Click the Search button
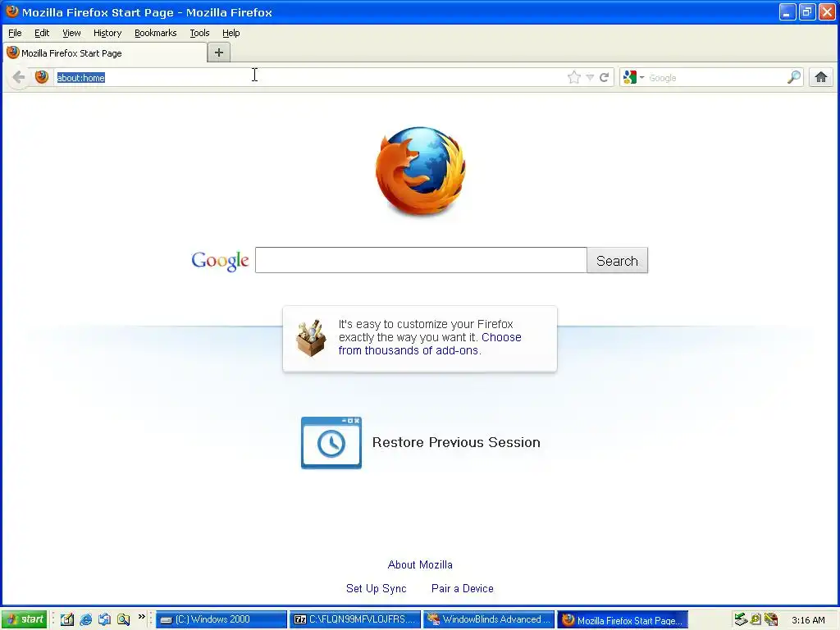This screenshot has height=630, width=840. tap(617, 260)
